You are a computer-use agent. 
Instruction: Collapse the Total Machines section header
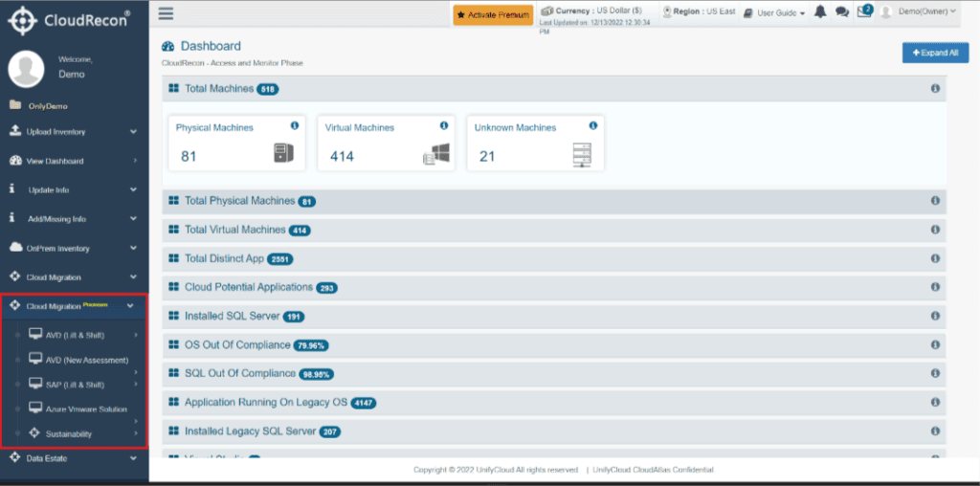click(x=554, y=89)
